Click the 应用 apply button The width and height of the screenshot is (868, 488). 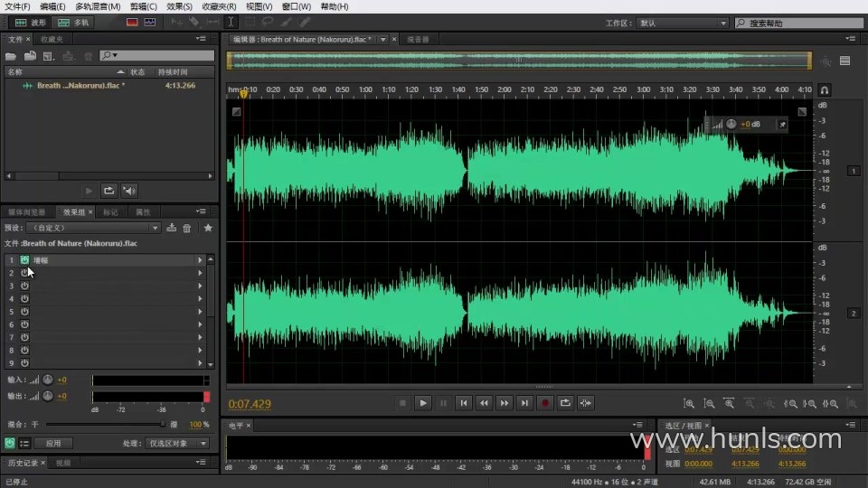coord(53,444)
